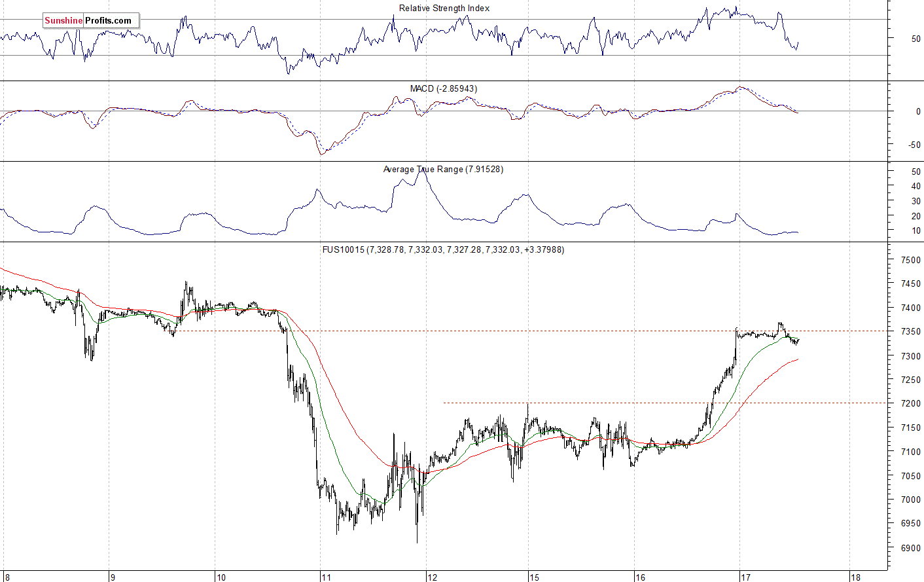924x582 pixels.
Task: Click the 6950 price axis label
Action: click(x=911, y=524)
